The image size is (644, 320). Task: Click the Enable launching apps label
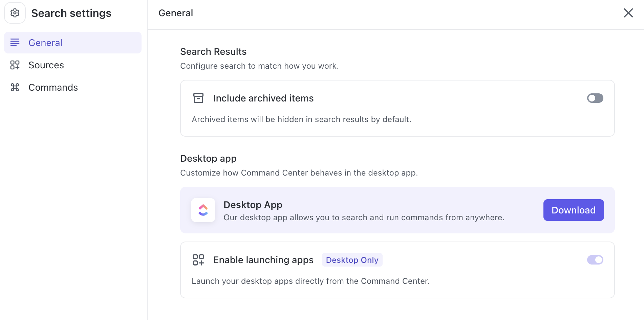(263, 260)
